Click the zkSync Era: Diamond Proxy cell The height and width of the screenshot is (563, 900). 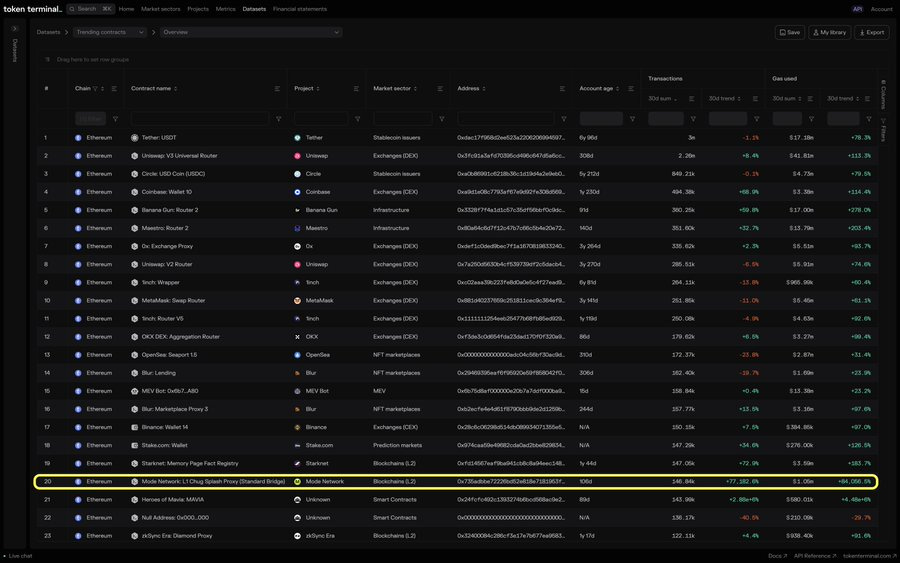coord(177,535)
